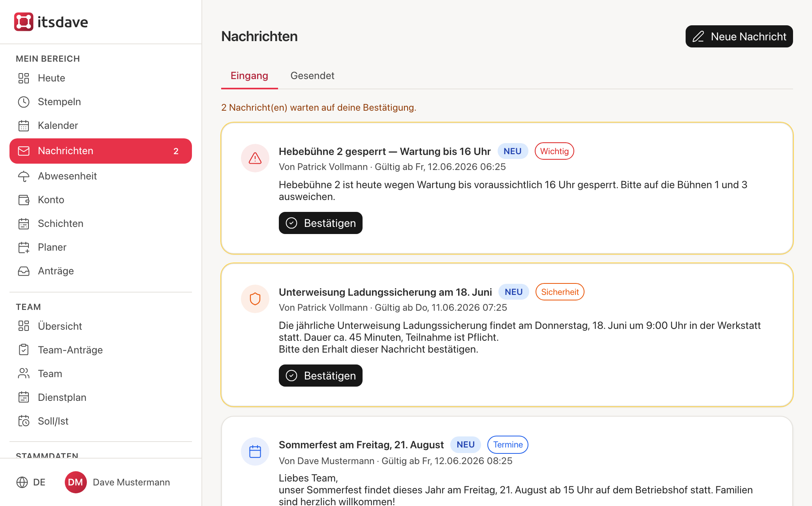Click 'Von Patrick Vollmann · Gültig ab Fr, 12.06.2026' line
The height and width of the screenshot is (506, 812).
pyautogui.click(x=392, y=167)
